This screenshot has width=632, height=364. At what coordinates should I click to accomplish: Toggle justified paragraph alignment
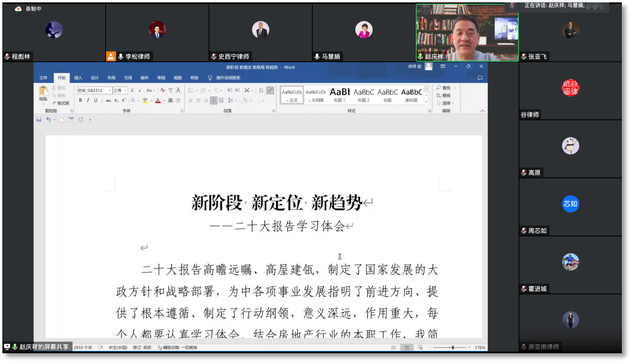click(213, 101)
